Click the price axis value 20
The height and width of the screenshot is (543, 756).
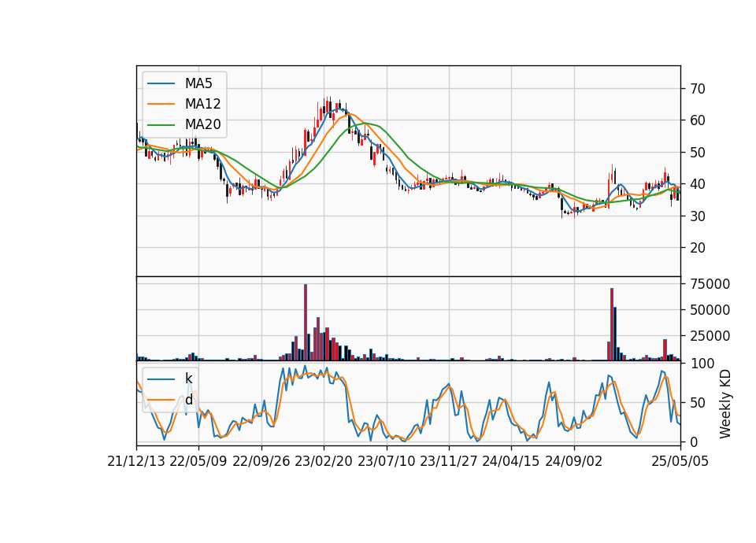point(697,248)
